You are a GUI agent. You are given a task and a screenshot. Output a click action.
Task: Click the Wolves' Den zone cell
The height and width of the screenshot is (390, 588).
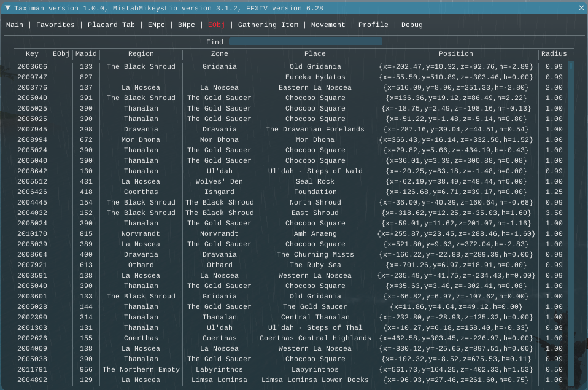(219, 181)
